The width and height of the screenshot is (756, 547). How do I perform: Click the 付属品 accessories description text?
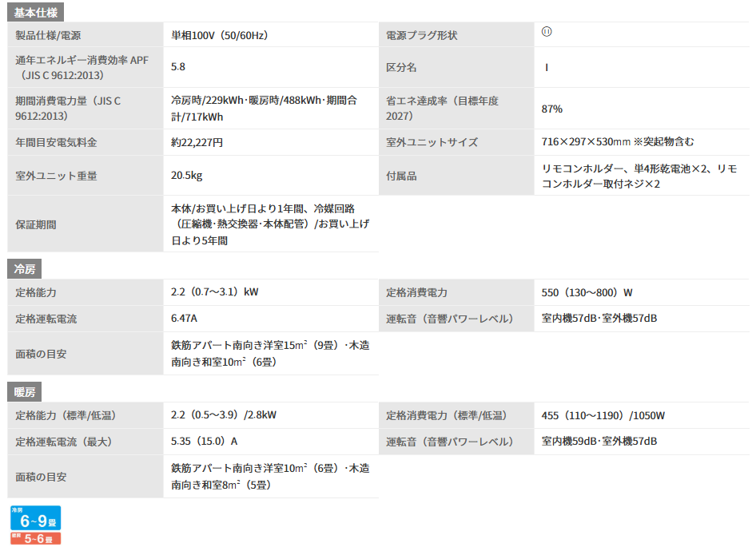[639, 176]
